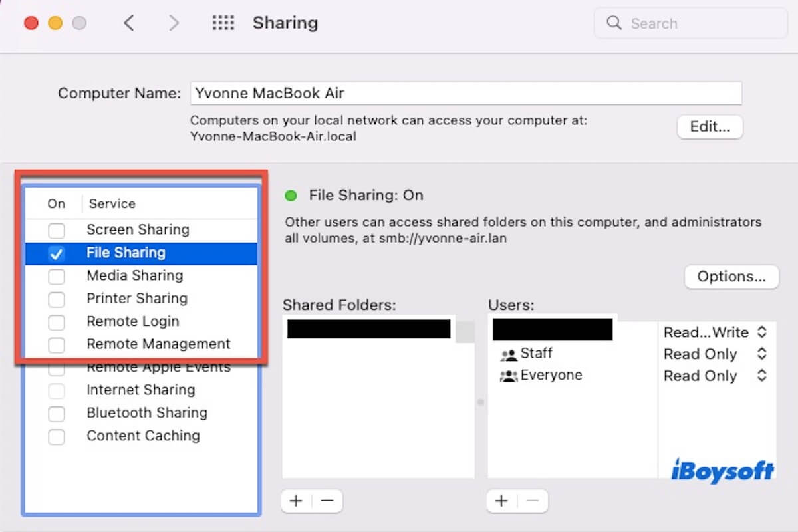Open Everyone's Read Only permission menu

[x=715, y=376]
